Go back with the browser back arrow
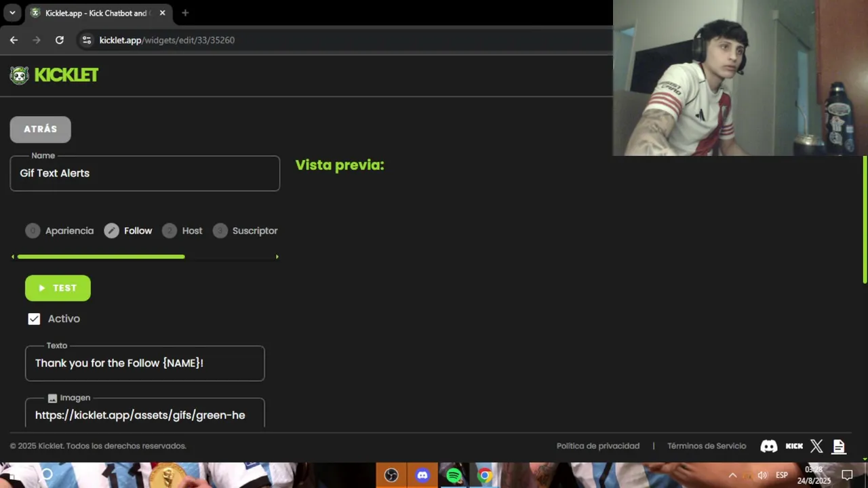This screenshot has height=488, width=868. coord(14,40)
